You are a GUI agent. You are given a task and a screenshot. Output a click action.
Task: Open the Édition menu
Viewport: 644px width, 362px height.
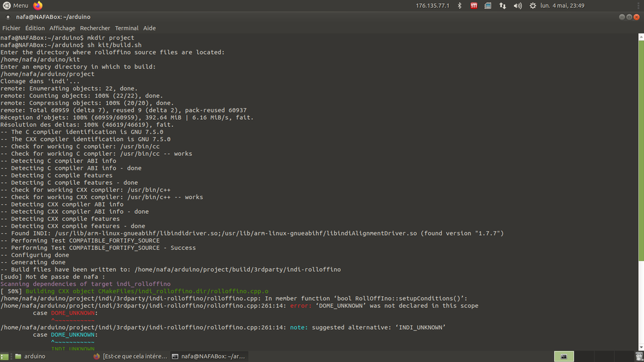tap(35, 28)
